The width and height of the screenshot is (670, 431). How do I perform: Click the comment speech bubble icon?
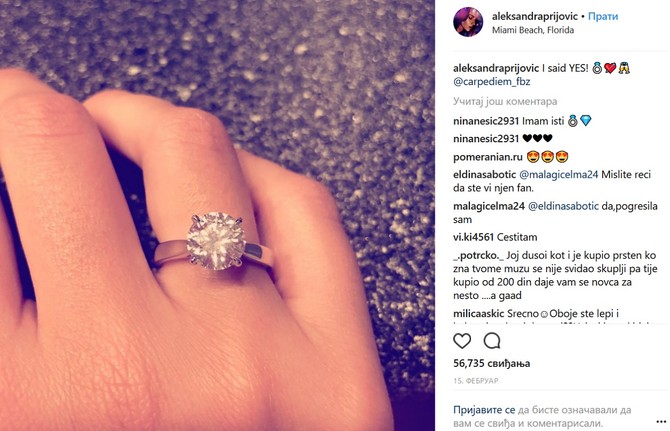(x=492, y=341)
